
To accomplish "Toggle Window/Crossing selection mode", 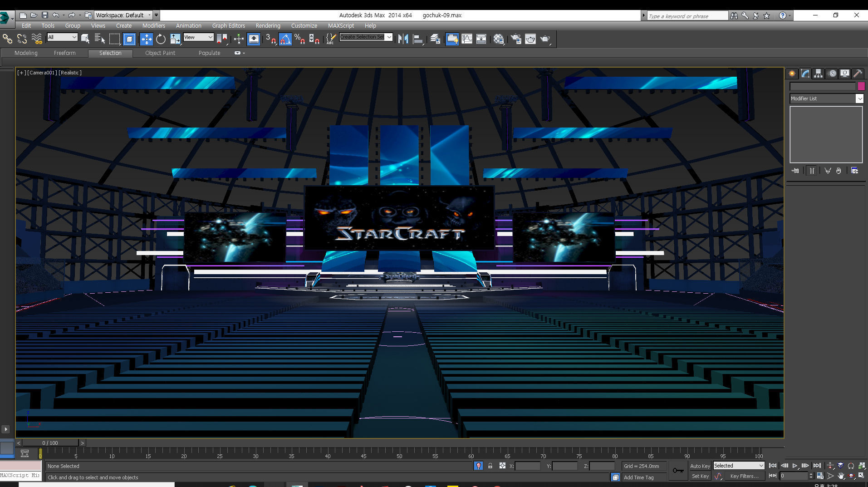I will click(x=129, y=39).
